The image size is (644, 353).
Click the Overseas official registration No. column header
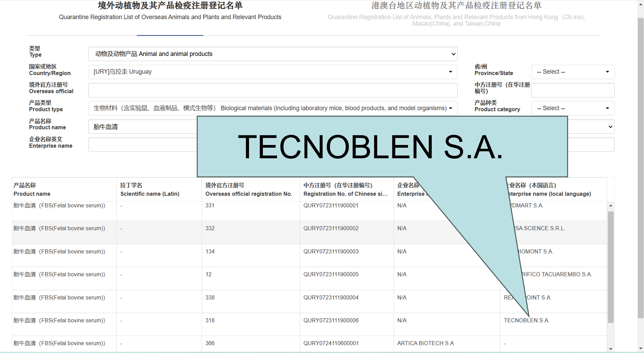pos(249,194)
